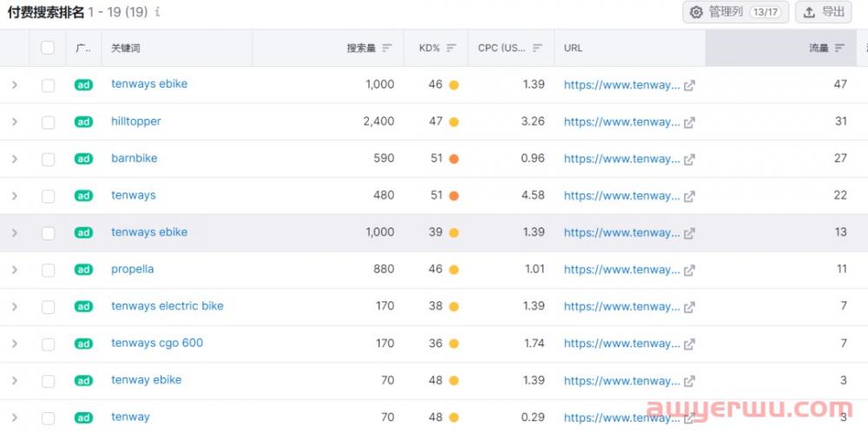Check the box for hilltopper row

click(48, 122)
